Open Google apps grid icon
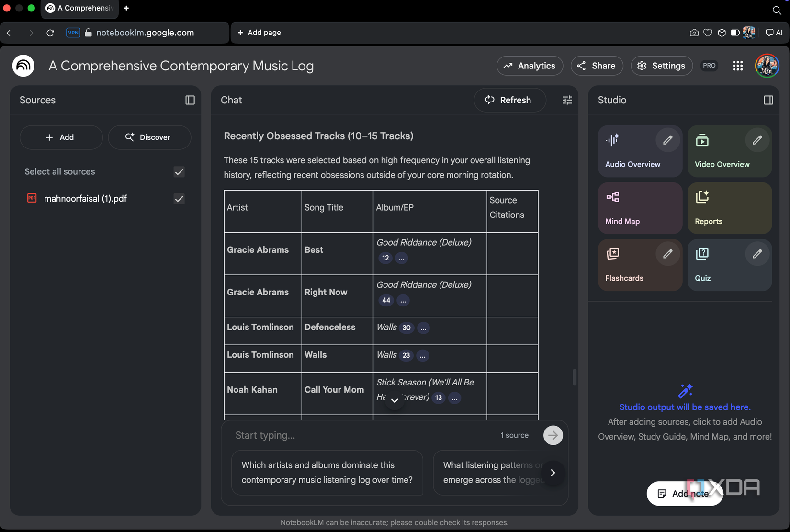 (738, 66)
